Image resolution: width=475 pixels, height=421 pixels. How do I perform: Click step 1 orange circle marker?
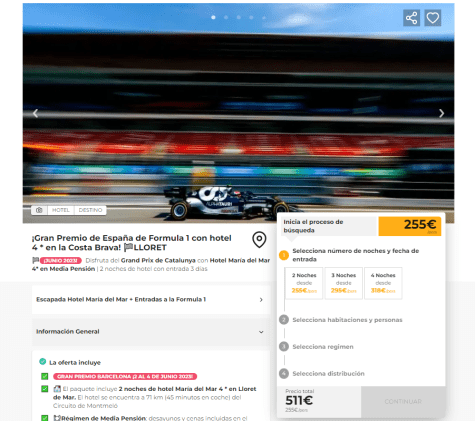coord(284,255)
